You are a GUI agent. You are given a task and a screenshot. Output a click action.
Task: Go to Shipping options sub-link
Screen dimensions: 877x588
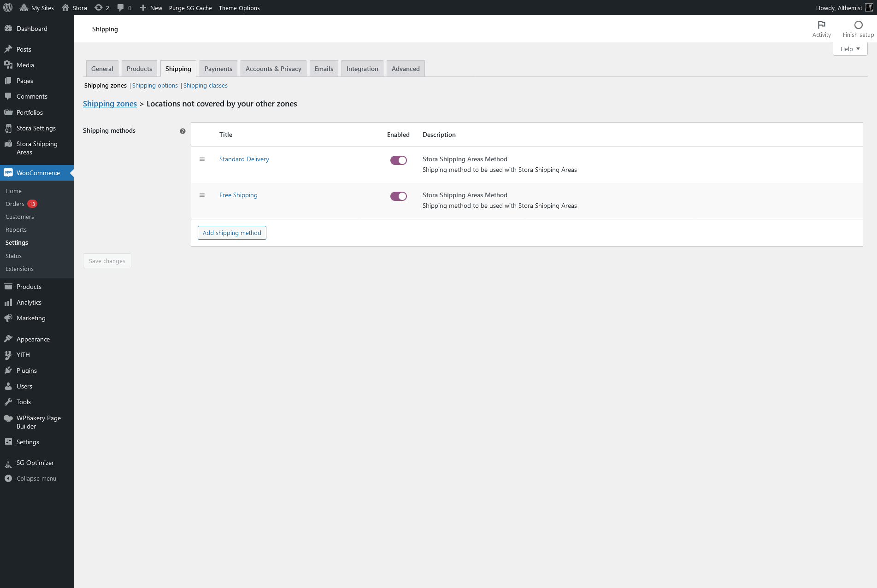point(155,86)
